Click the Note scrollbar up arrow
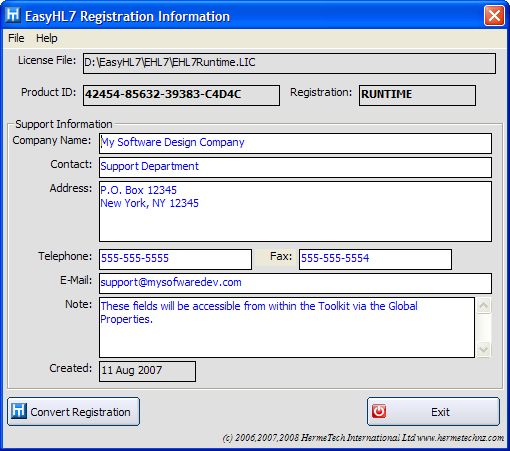The image size is (510, 451). (483, 305)
